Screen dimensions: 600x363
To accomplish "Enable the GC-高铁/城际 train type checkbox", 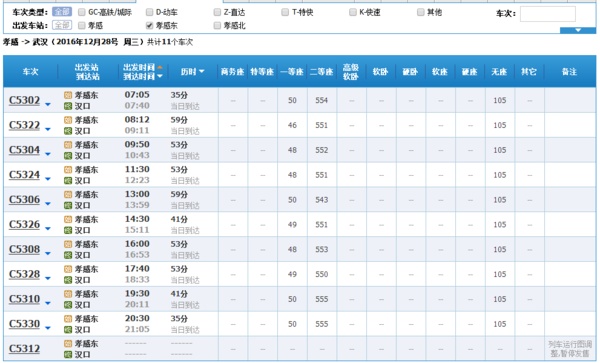I will 82,12.
